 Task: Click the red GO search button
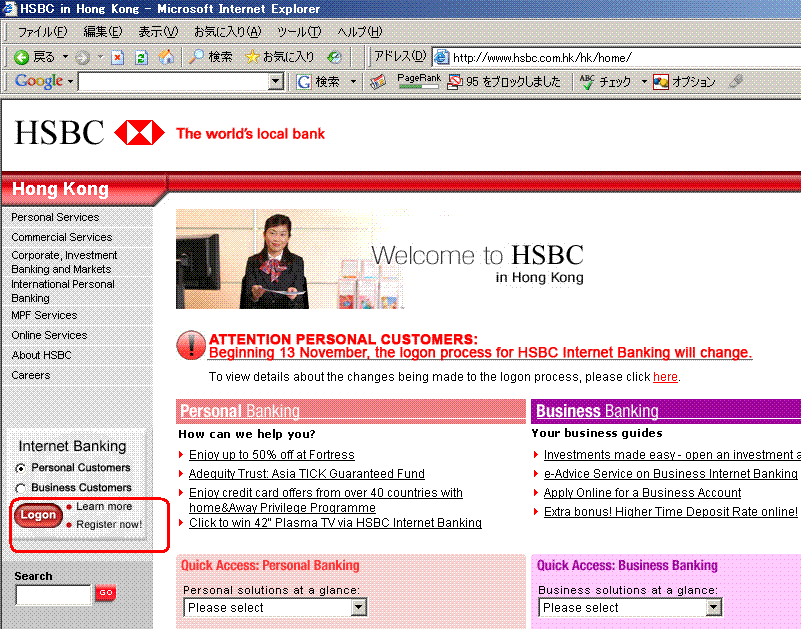pos(106,593)
